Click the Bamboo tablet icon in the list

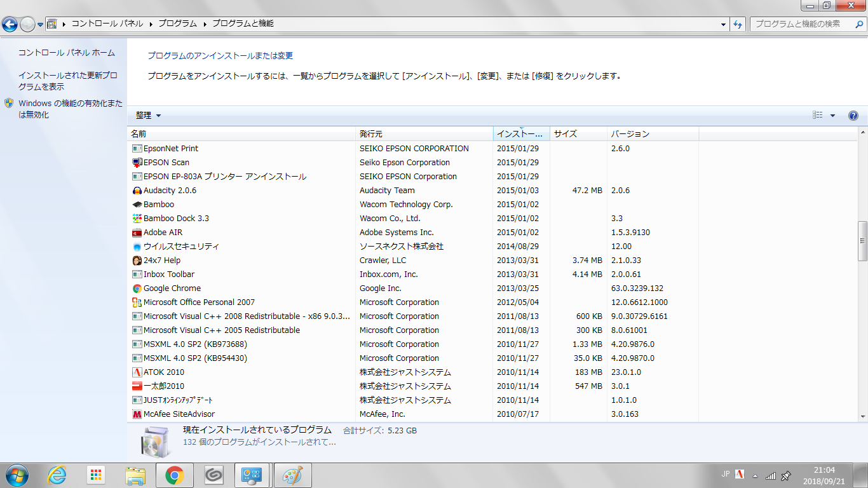tap(137, 205)
